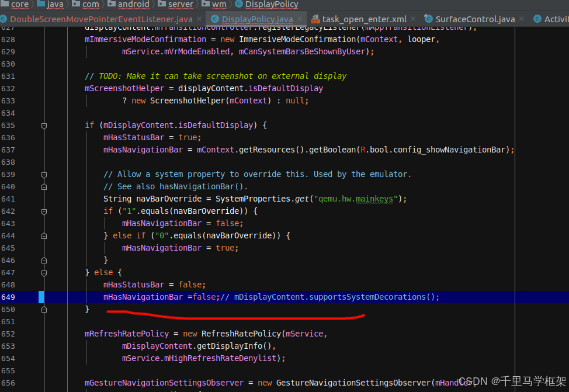Screen dimensions: 569x392
Task: Click 'mHighRefreshRateDenylist' on line 654
Action: [220, 358]
